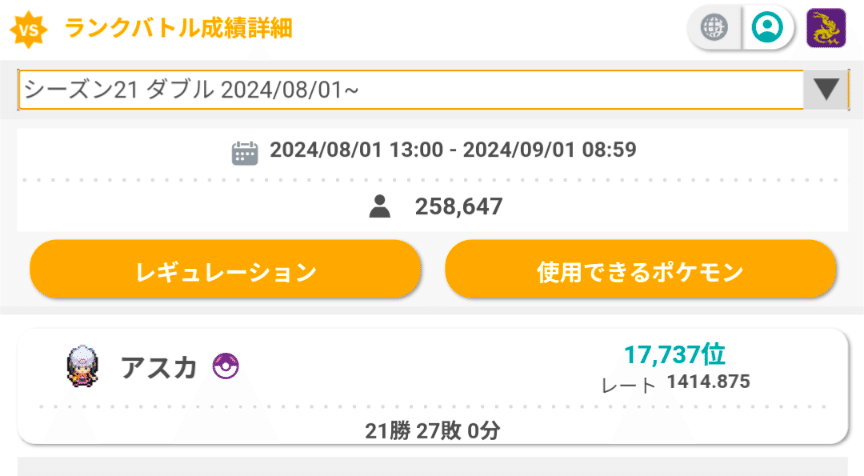Expand the season dropdown arrow
The image size is (864, 476).
pos(826,89)
